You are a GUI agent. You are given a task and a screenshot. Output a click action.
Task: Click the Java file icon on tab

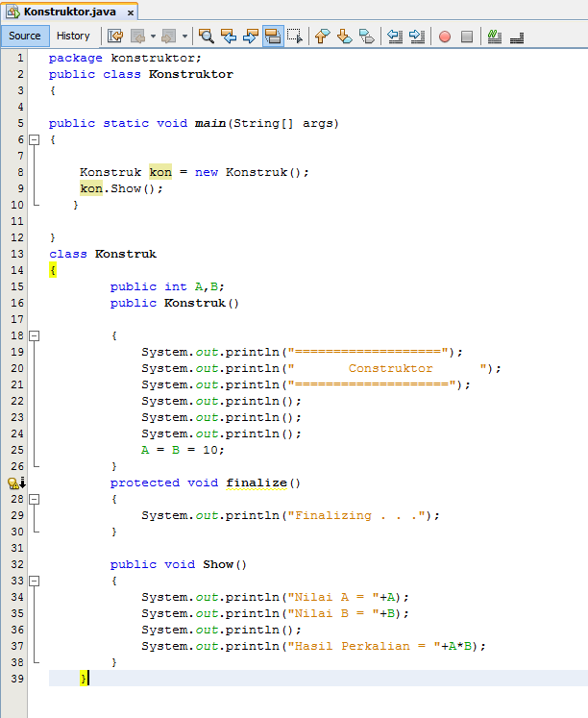tap(12, 12)
